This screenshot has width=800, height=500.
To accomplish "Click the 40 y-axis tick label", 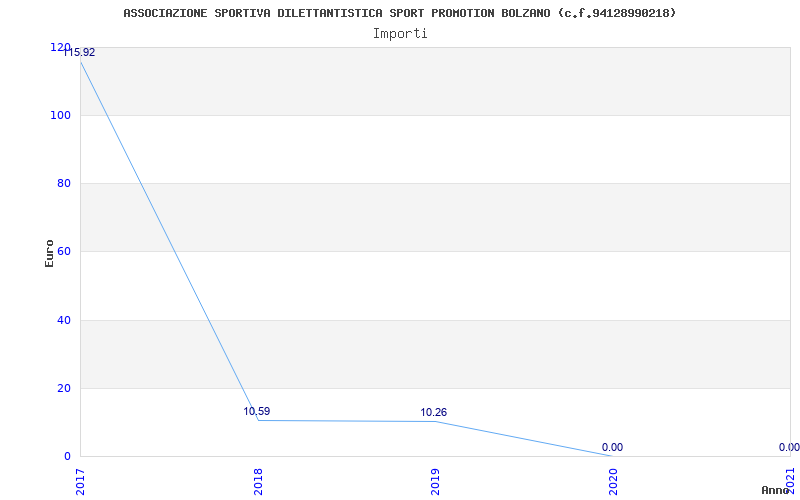I will (x=63, y=320).
